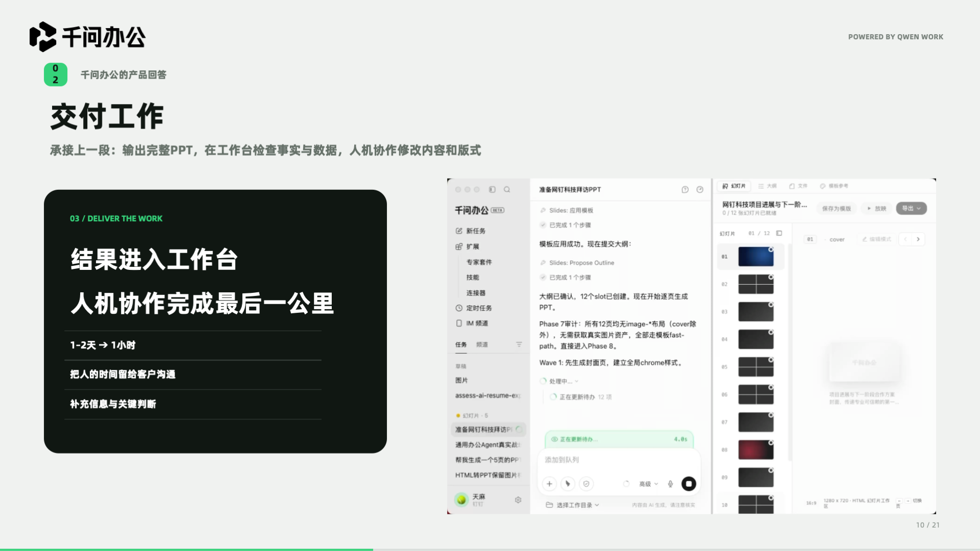The height and width of the screenshot is (551, 980).
Task: Click the plus attachment button
Action: (549, 484)
